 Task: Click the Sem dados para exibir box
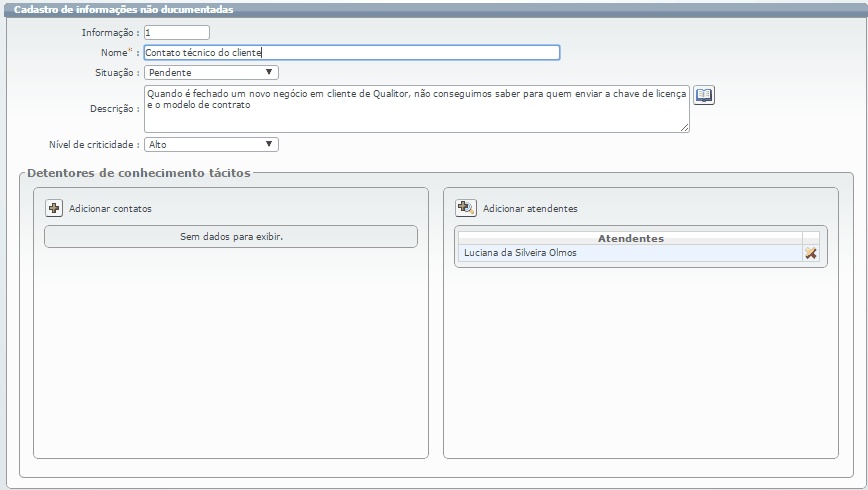231,236
